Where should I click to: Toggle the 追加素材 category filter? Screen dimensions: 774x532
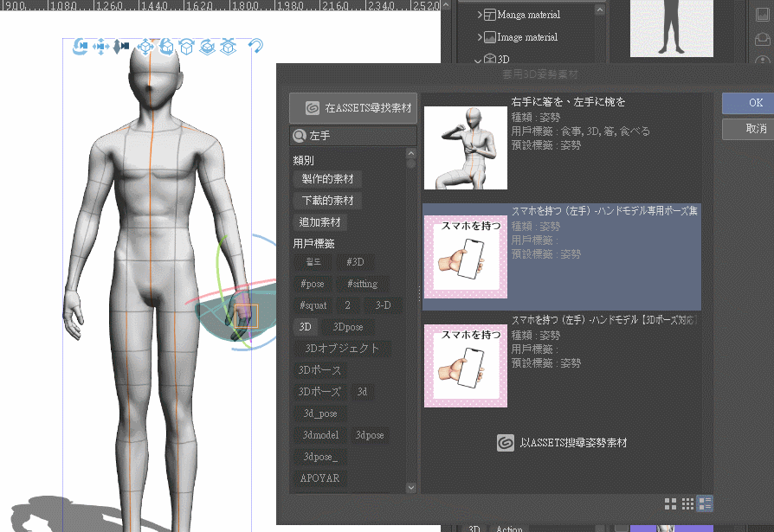click(319, 222)
